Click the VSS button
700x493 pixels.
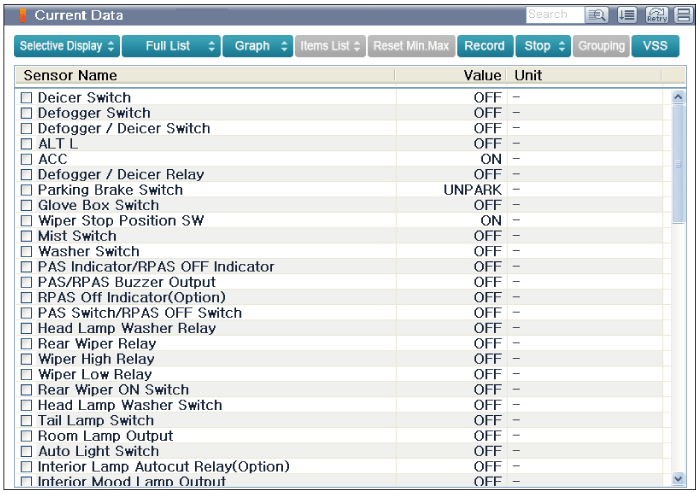(x=655, y=46)
